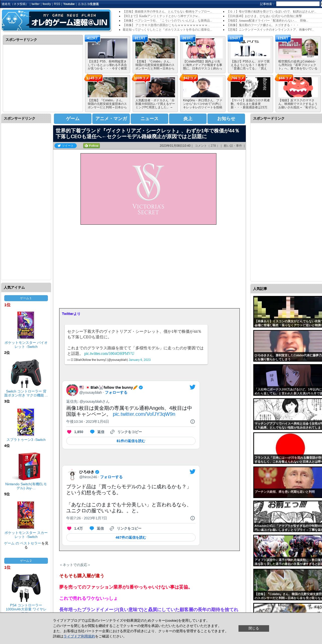Open the 263RT Colabo問題 article thumbnail

pyautogui.click(x=203, y=48)
